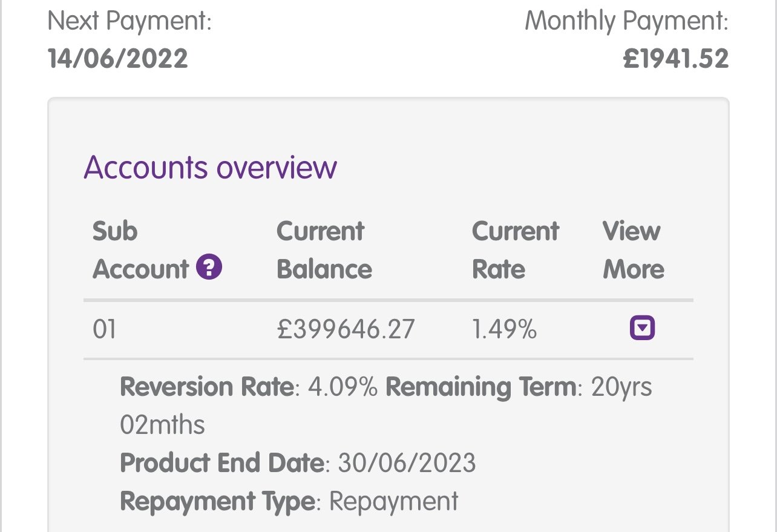Viewport: 777px width, 532px height.
Task: Click the Remaining Term label
Action: click(x=480, y=387)
